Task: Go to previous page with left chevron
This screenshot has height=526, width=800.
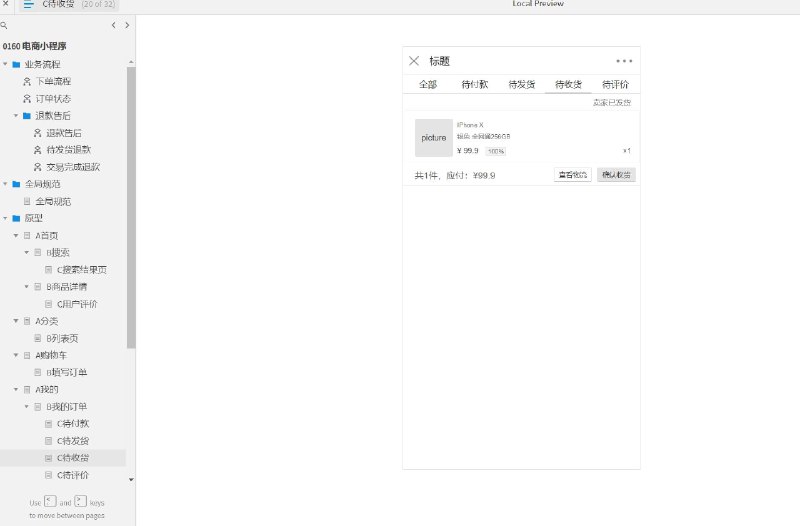Action: (113, 25)
